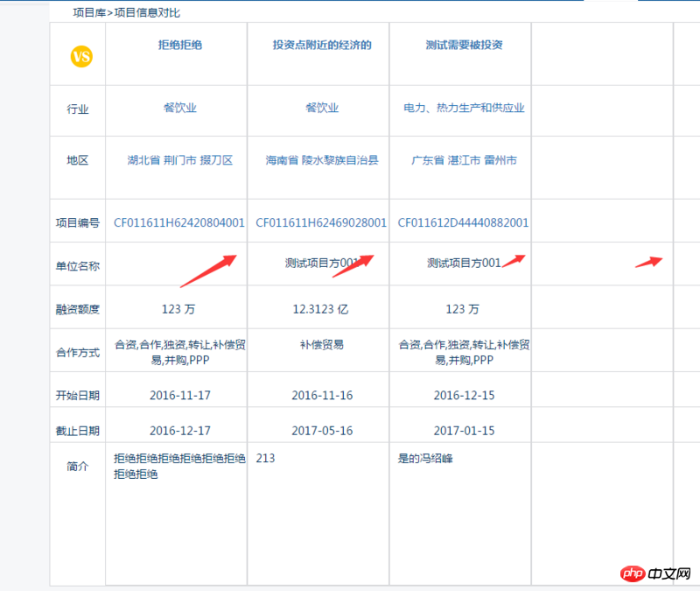Click summary text 是的冯绍峰
This screenshot has height=591, width=700.
[x=425, y=458]
